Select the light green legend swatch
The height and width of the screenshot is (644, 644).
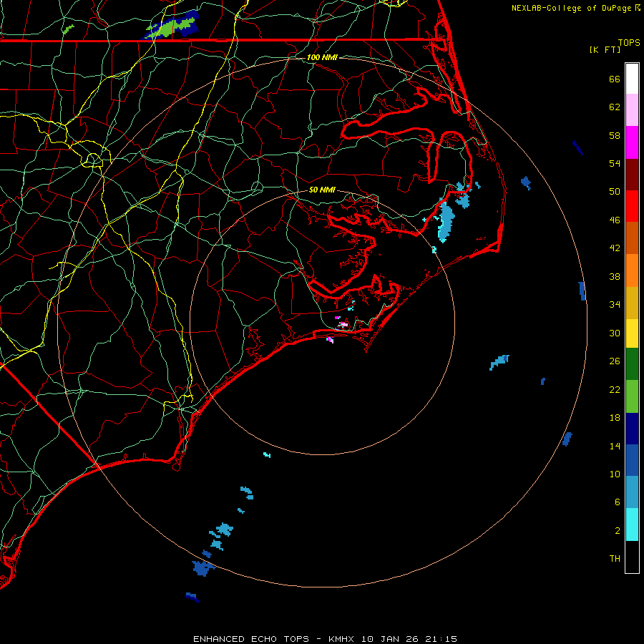click(x=632, y=396)
